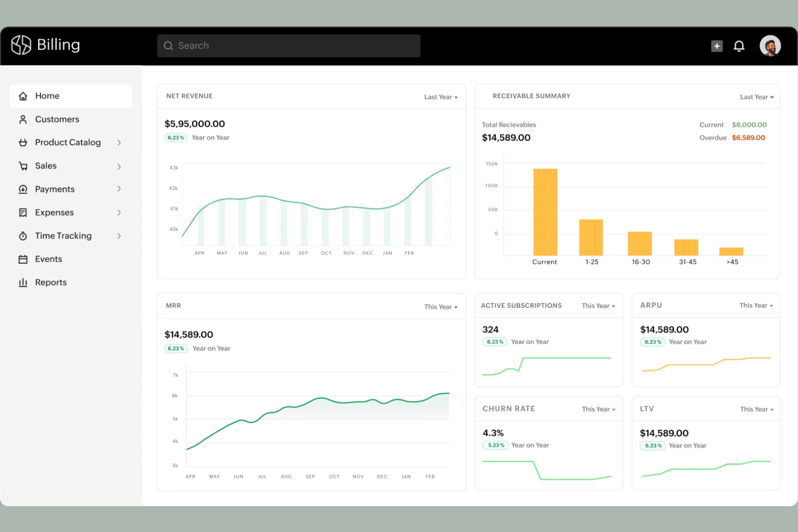This screenshot has width=798, height=532.
Task: Open Churn Rate This Year dropdown
Action: [598, 409]
